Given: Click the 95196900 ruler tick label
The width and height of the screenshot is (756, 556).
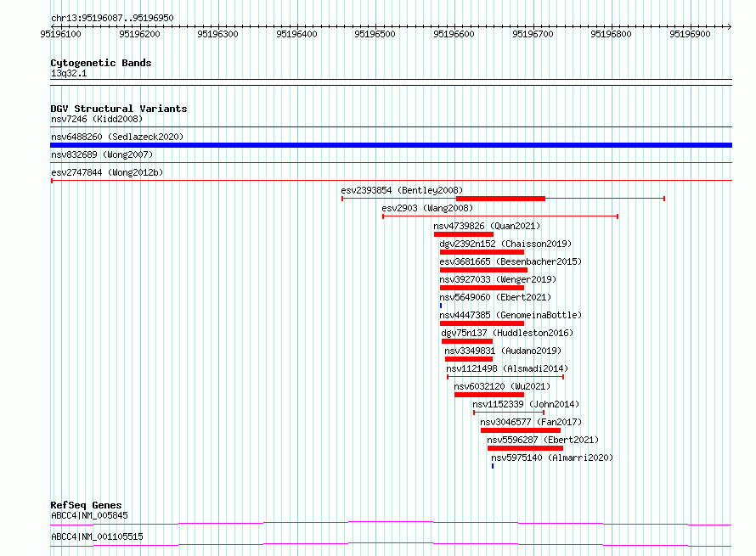Looking at the screenshot, I should click(690, 34).
